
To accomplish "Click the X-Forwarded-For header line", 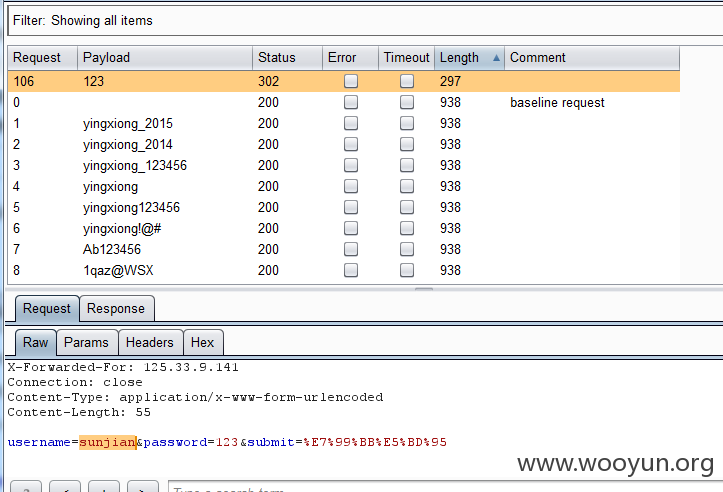I will pyautogui.click(x=123, y=368).
